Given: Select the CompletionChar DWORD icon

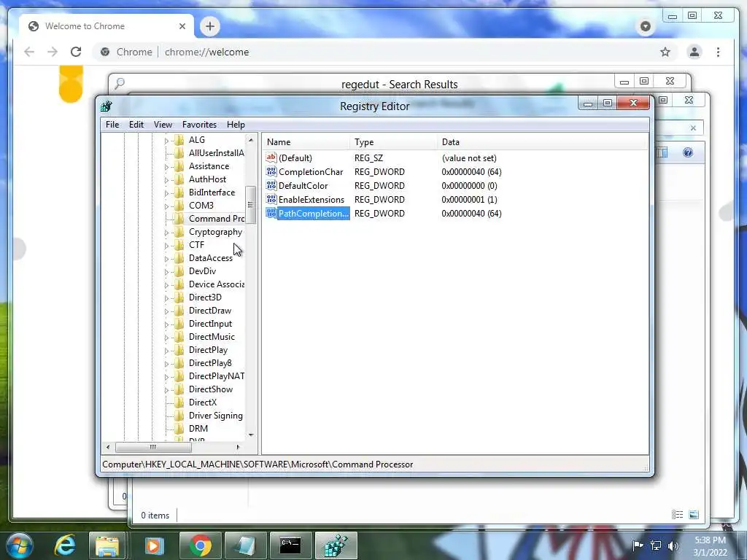Looking at the screenshot, I should tap(271, 171).
